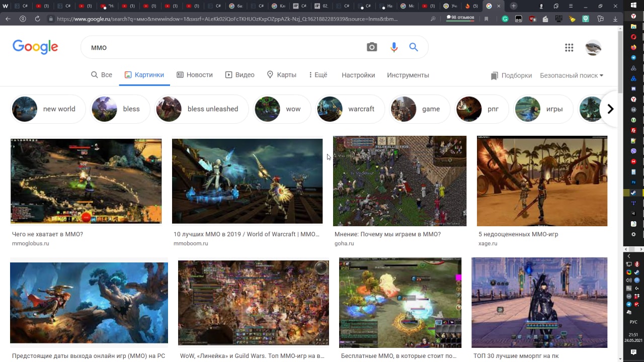Open the Windows notification center
644x362 pixels.
tap(633, 352)
